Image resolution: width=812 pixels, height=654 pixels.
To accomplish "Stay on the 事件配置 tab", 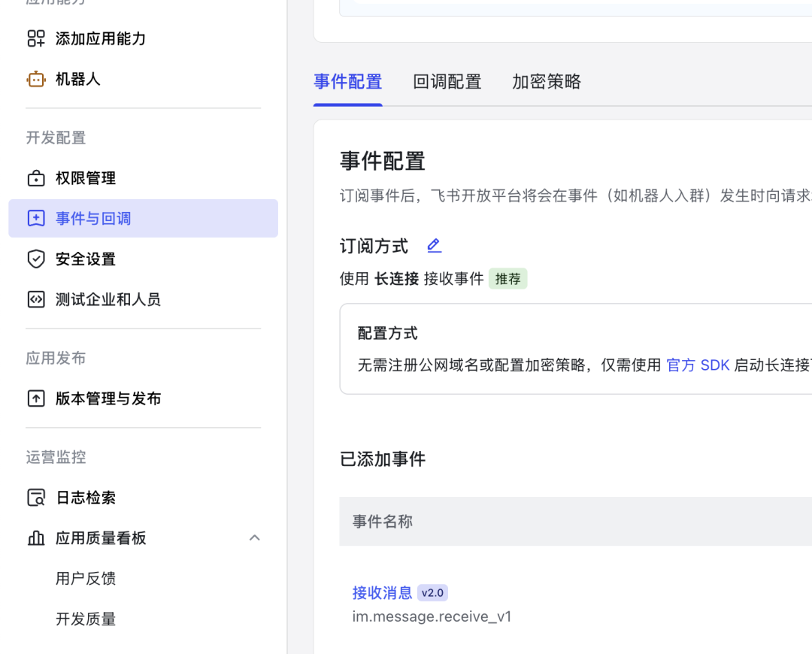I will tap(347, 82).
